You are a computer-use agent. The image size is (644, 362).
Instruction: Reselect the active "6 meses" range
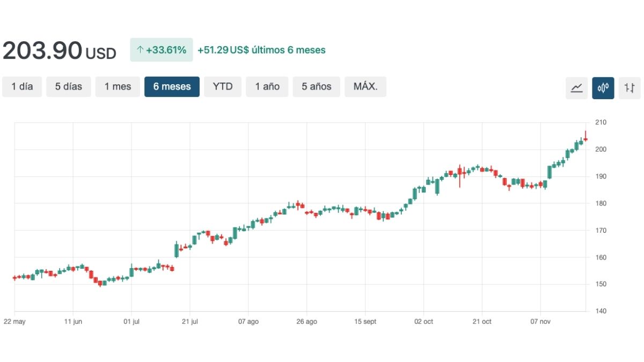172,86
